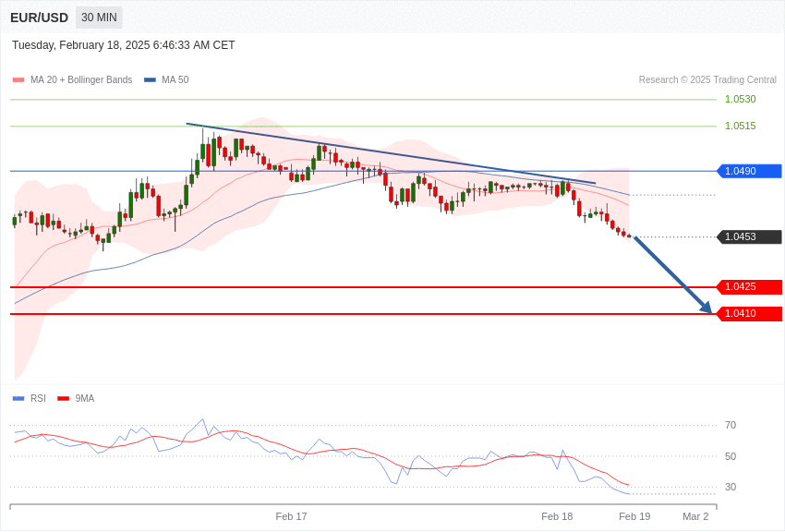Viewport: 785px width, 532px height.
Task: Click the Feb 19 date on time axis
Action: coord(634,516)
